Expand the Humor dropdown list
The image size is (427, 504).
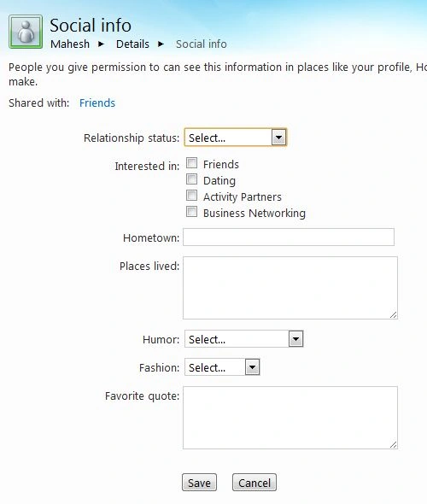click(x=244, y=339)
